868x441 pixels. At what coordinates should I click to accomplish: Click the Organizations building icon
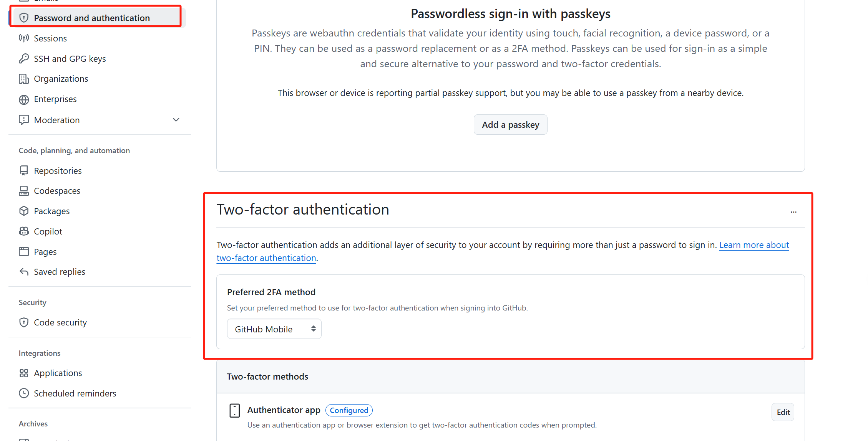[x=24, y=79]
